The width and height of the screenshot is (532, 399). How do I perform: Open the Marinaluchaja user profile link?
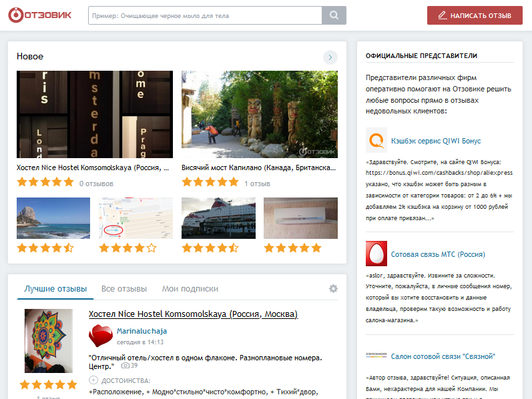click(x=142, y=331)
